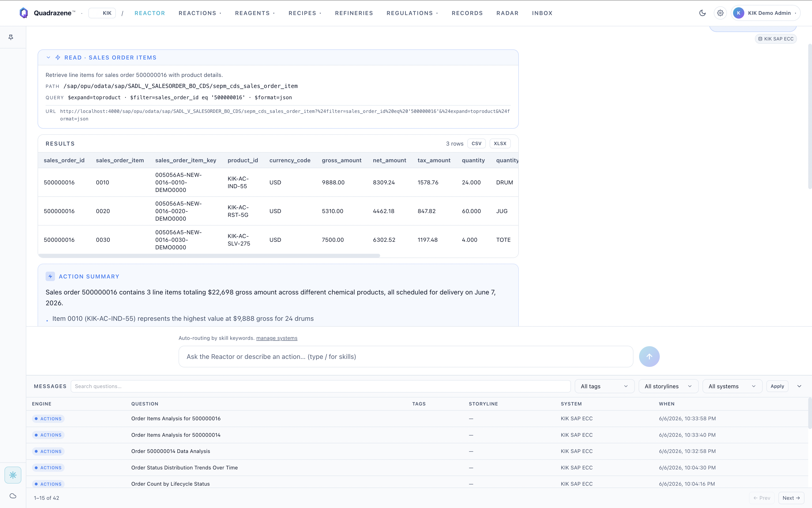Click the manage systems link

(x=277, y=338)
